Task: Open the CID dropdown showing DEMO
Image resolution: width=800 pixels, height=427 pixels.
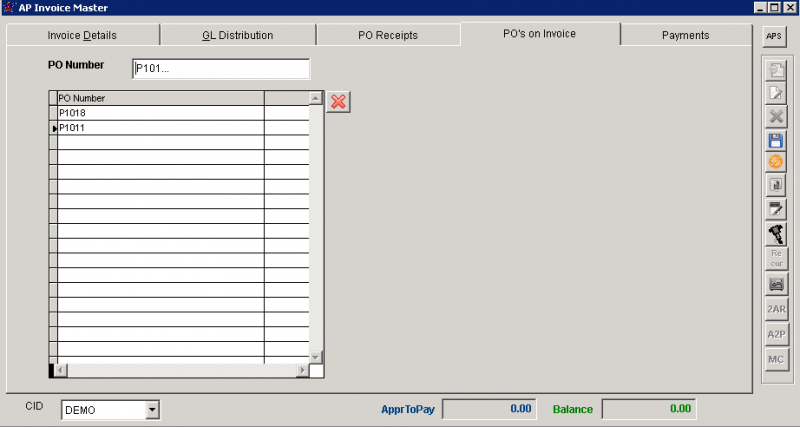Action: 152,409
